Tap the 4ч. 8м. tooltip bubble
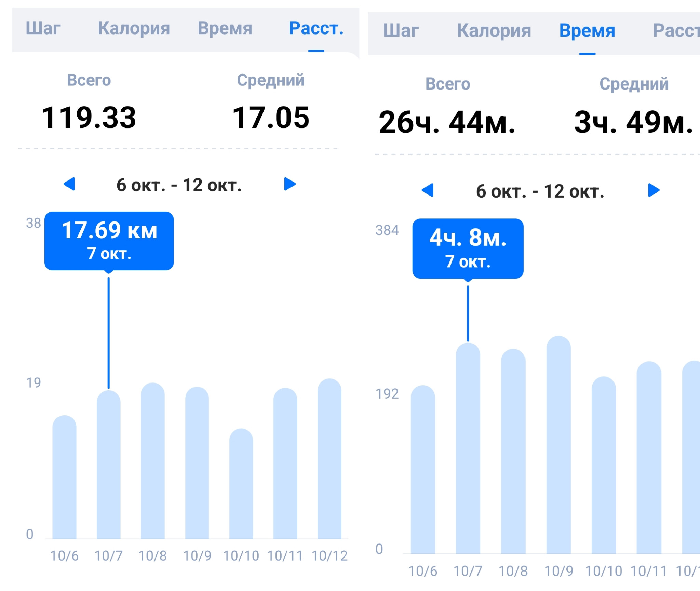This screenshot has height=591, width=700. [468, 249]
